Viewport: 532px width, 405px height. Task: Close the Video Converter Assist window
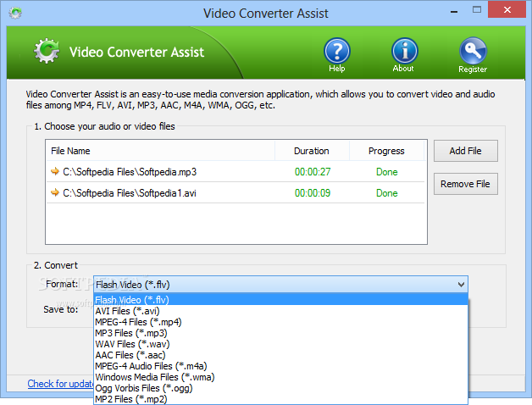click(507, 9)
